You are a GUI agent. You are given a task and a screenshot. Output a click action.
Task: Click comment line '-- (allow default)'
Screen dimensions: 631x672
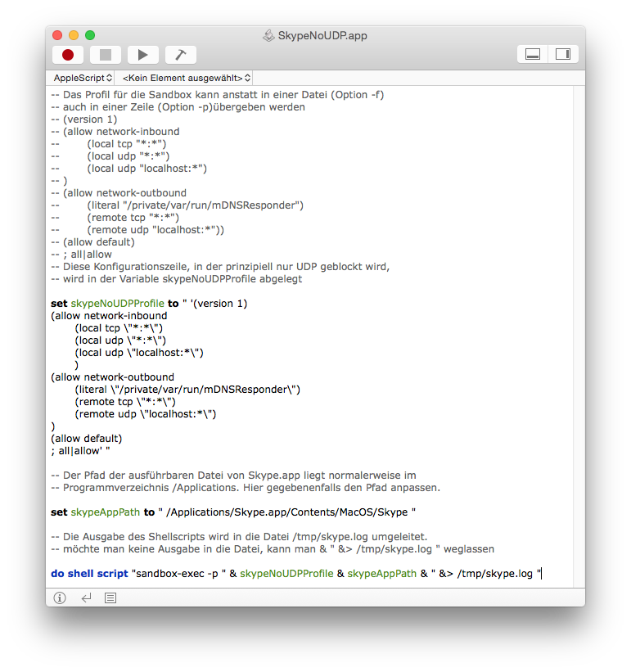click(93, 242)
